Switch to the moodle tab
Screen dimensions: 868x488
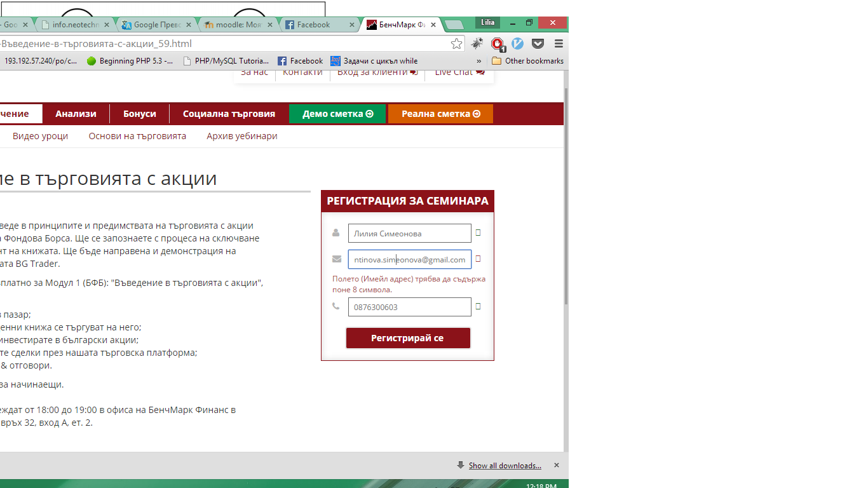click(x=239, y=25)
